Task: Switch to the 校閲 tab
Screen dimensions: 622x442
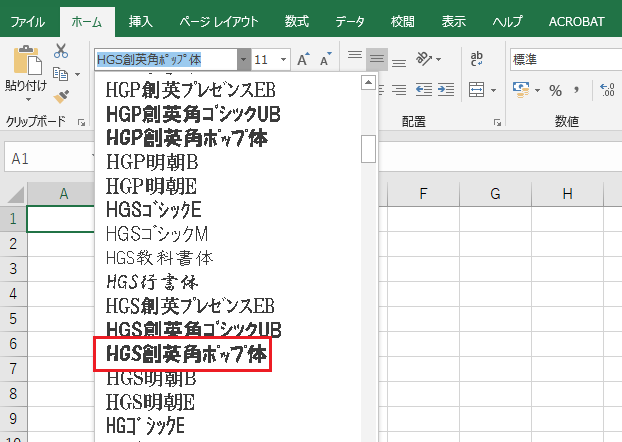Action: pyautogui.click(x=402, y=21)
